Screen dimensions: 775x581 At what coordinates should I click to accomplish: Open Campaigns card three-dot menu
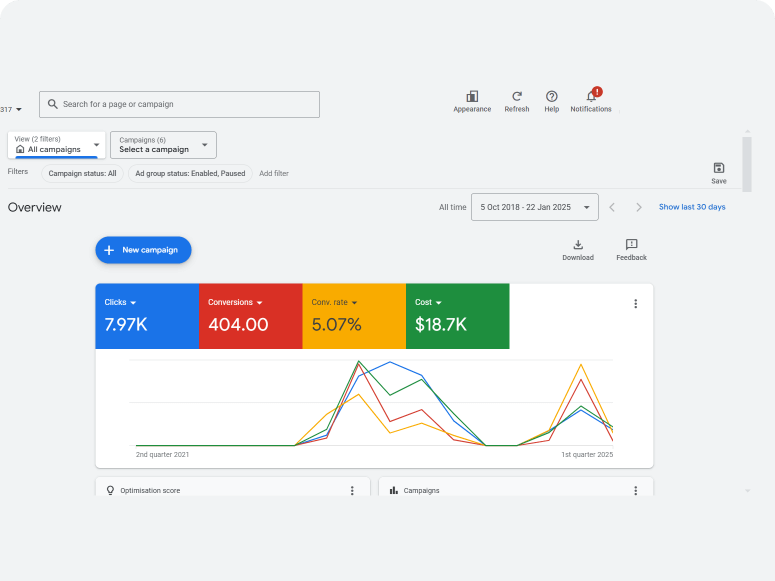point(635,491)
